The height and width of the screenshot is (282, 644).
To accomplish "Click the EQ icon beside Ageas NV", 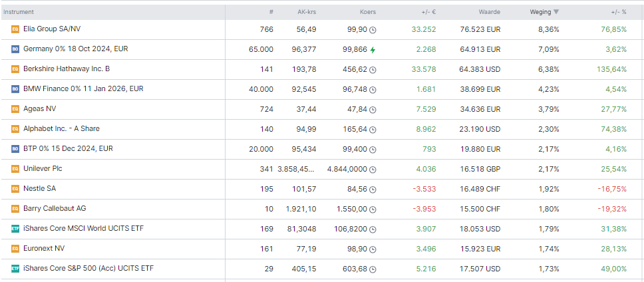I will tap(15, 109).
